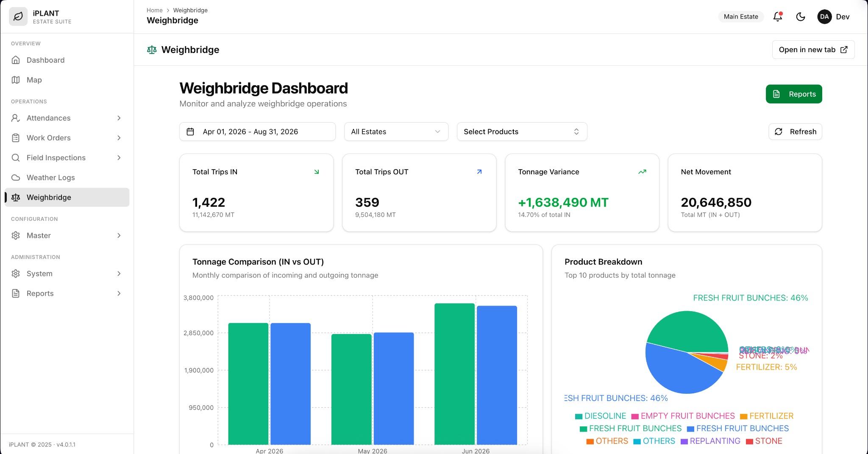Screen dimensions: 868x454
Task: Open the DA user avatar
Action: click(x=824, y=17)
